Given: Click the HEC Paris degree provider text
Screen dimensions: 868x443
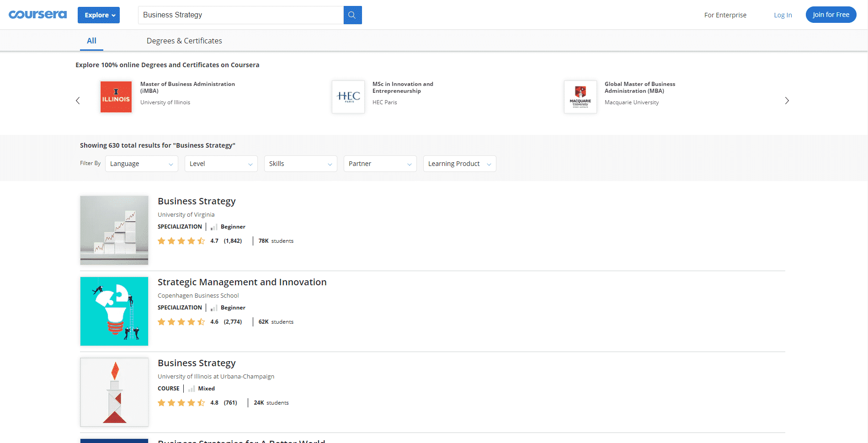Looking at the screenshot, I should coord(384,102).
